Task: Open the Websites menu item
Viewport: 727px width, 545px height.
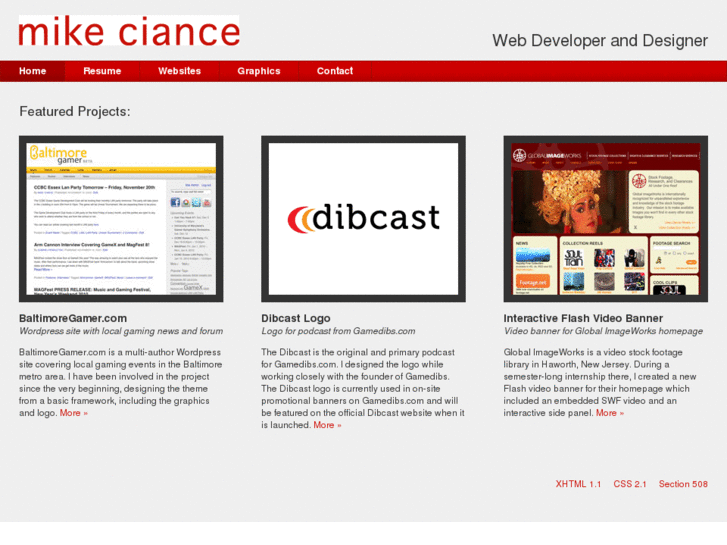Action: tap(179, 71)
